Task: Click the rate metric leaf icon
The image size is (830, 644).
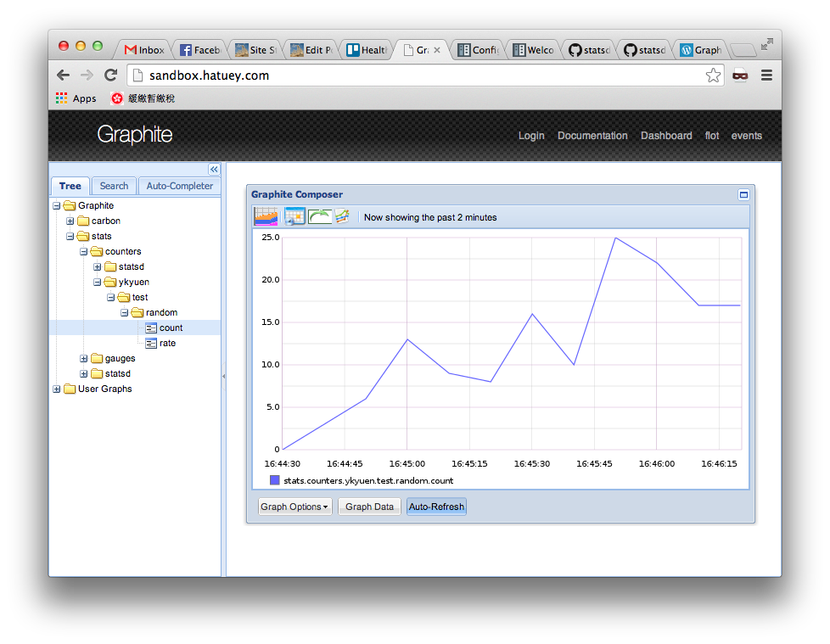Action: coord(151,344)
